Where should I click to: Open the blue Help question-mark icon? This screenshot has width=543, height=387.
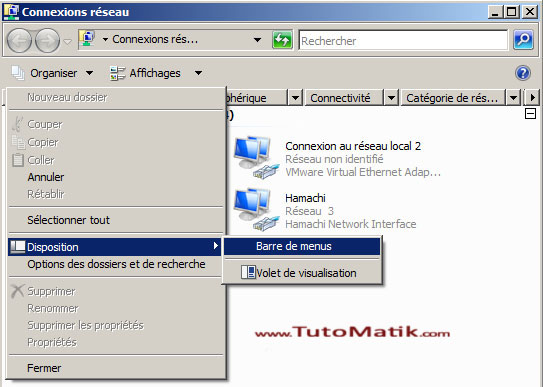coord(523,73)
